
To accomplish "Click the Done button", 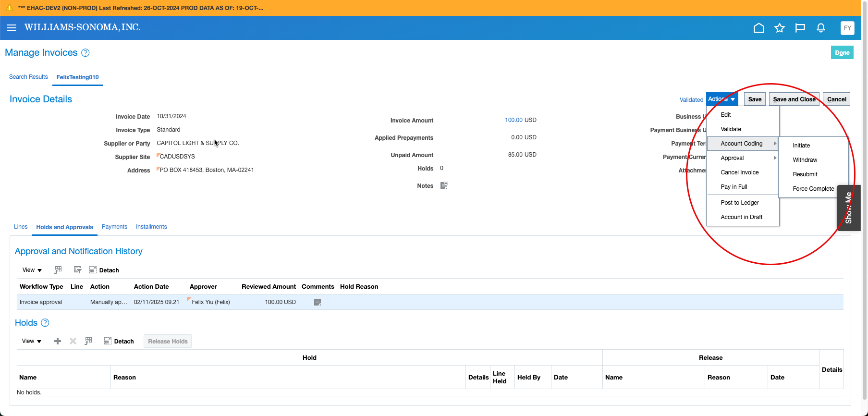I will (x=842, y=53).
